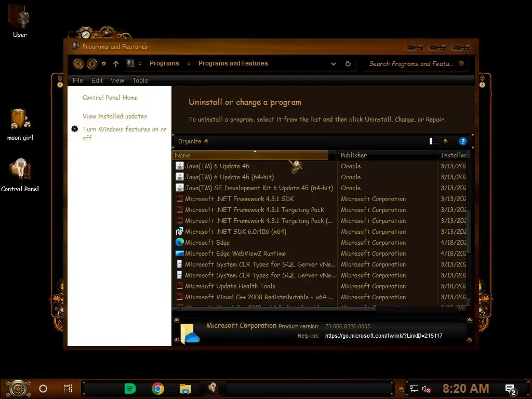Click the search icon in the search box
This screenshot has width=532, height=399.
tap(461, 63)
